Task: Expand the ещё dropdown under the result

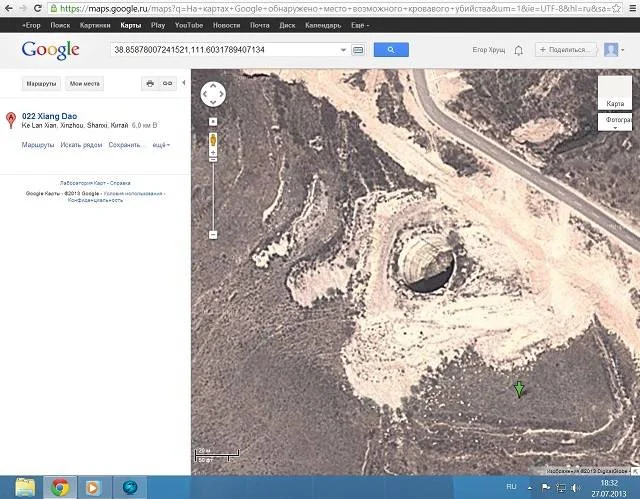Action: tap(161, 145)
